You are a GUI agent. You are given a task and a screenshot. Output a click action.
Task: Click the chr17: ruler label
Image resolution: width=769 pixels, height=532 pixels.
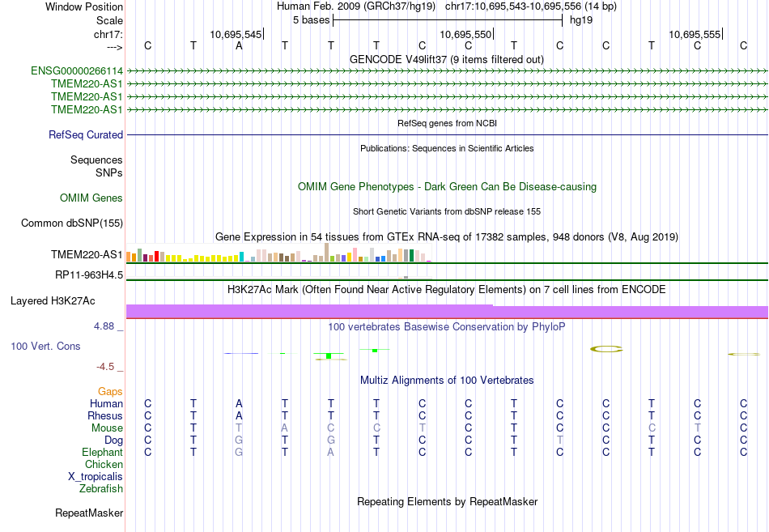pyautogui.click(x=108, y=34)
